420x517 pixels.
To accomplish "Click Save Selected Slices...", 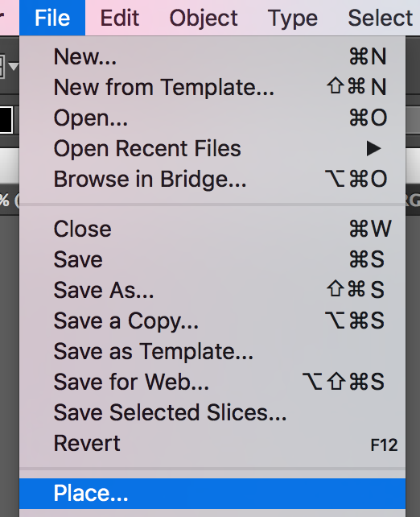I will (x=212, y=412).
